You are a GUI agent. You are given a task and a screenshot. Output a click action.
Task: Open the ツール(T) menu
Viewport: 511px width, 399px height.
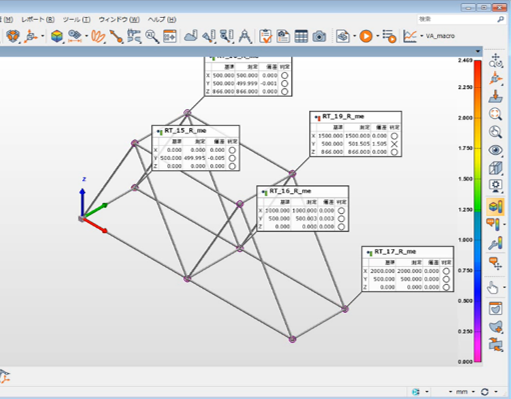[76, 20]
